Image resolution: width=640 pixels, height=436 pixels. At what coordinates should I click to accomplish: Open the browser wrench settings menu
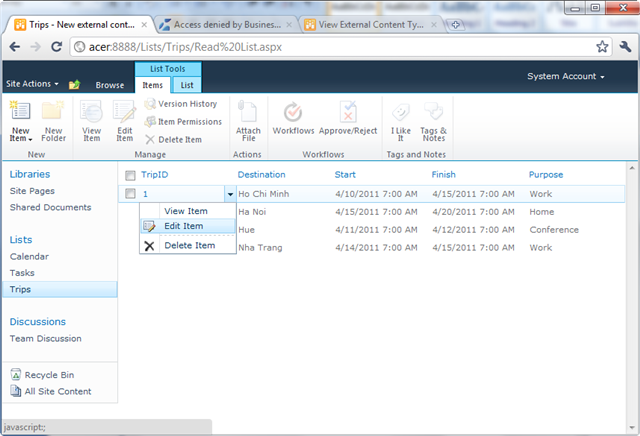coord(625,47)
